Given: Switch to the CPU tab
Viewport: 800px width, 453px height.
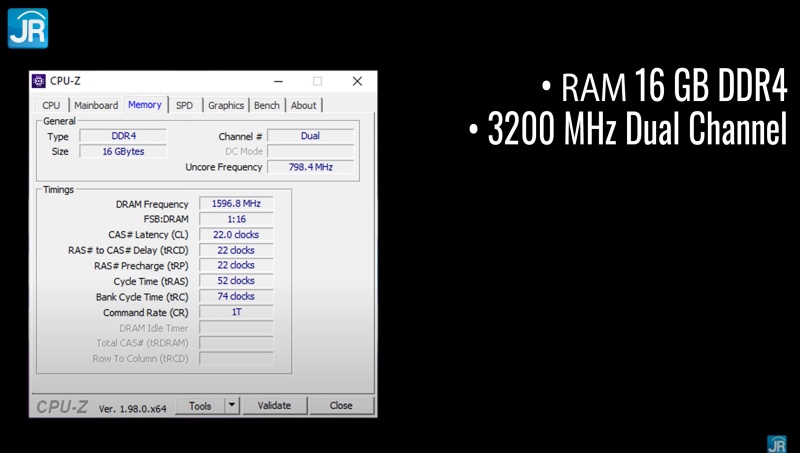Looking at the screenshot, I should (51, 106).
